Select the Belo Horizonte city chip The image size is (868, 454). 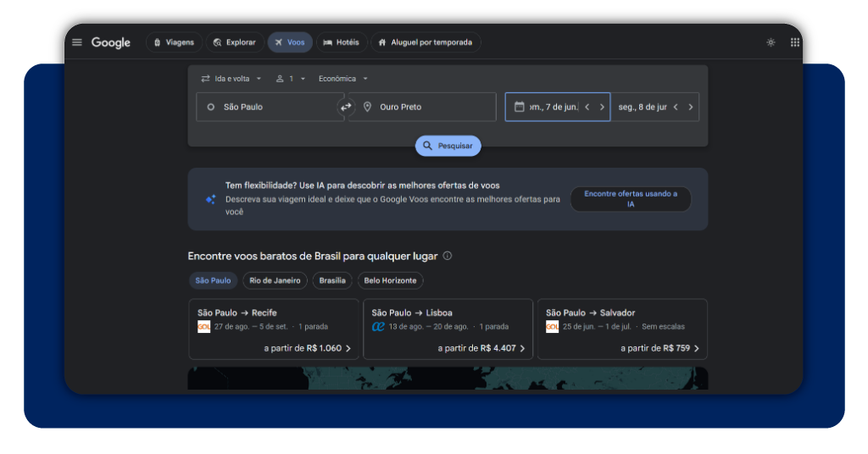(x=390, y=281)
